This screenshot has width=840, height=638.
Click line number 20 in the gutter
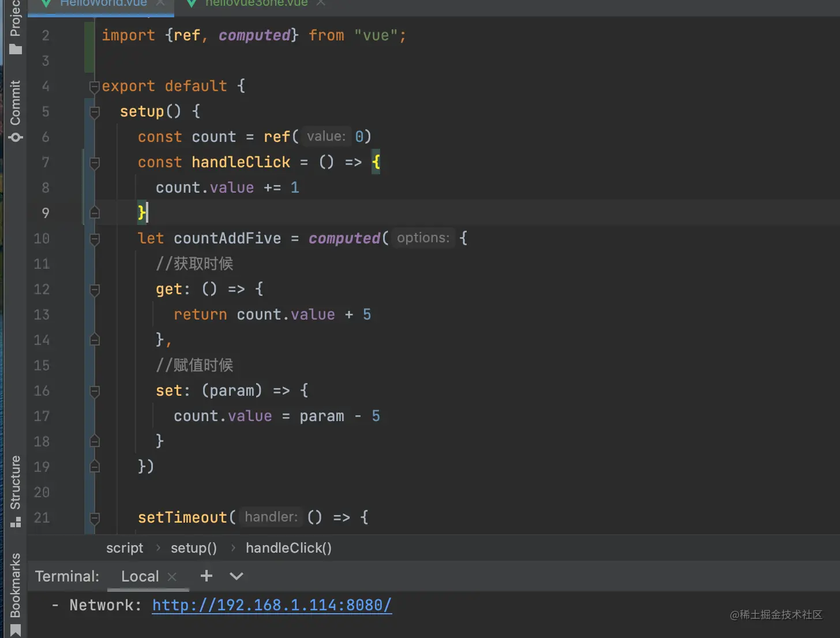click(x=42, y=493)
